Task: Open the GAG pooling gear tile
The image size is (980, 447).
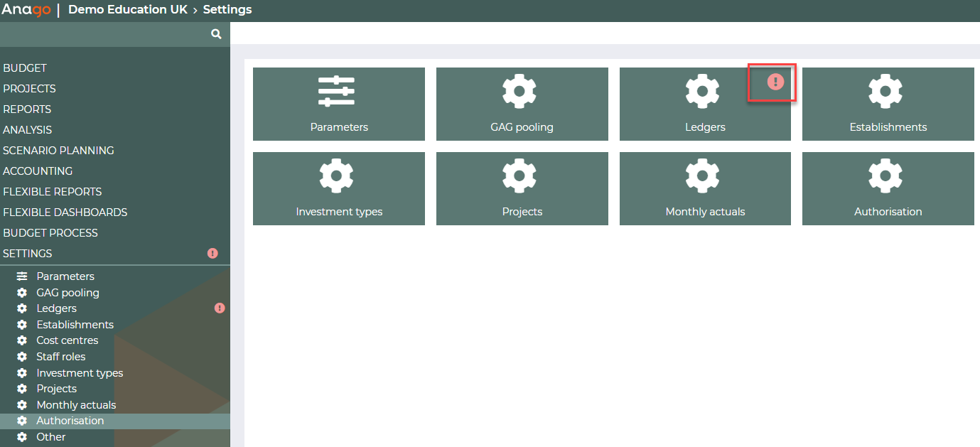Action: point(522,104)
